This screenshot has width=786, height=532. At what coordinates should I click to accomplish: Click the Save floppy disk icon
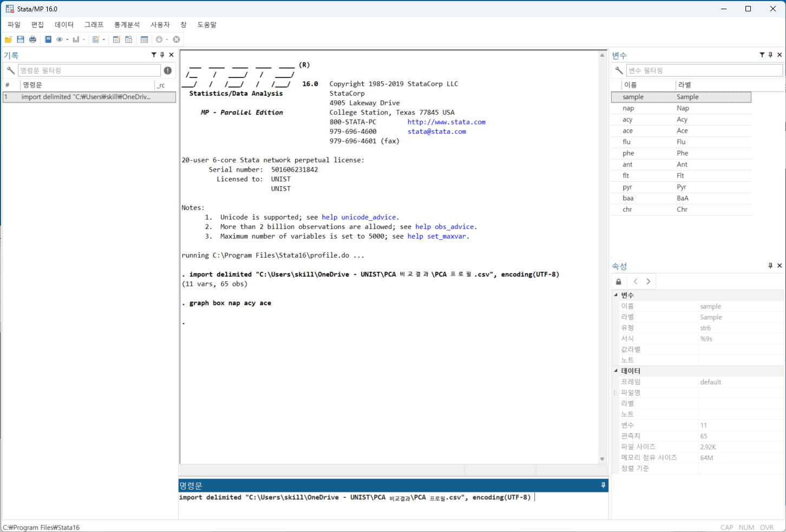click(21, 40)
